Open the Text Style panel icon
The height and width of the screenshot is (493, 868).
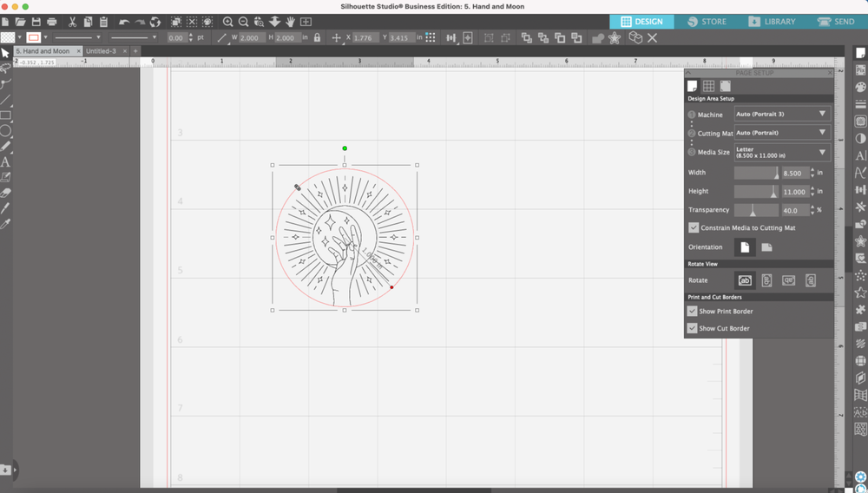coord(860,155)
